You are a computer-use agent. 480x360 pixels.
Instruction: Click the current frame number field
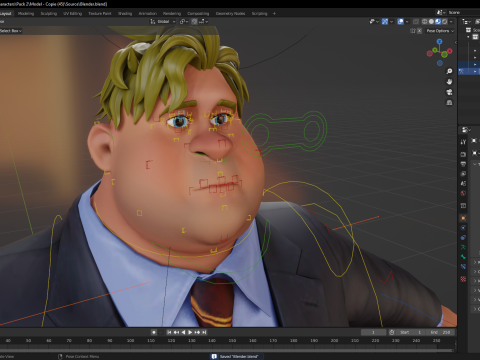tap(373, 332)
